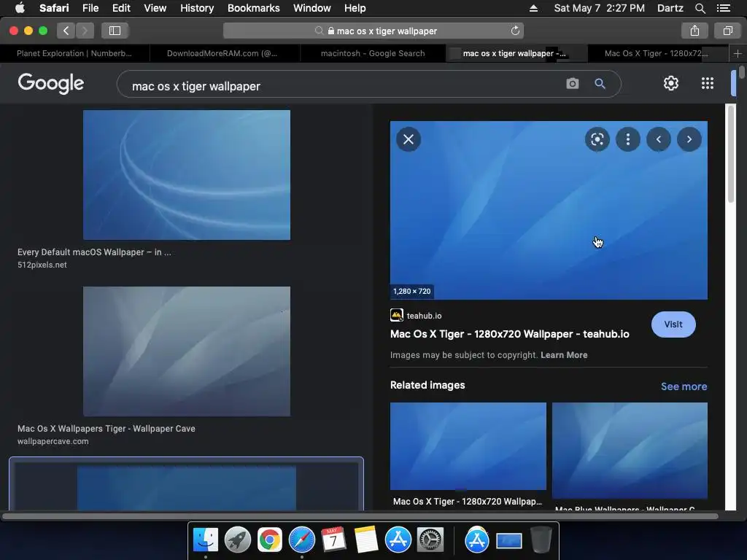The image size is (747, 560).
Task: Open the Edit menu
Action: 121,8
